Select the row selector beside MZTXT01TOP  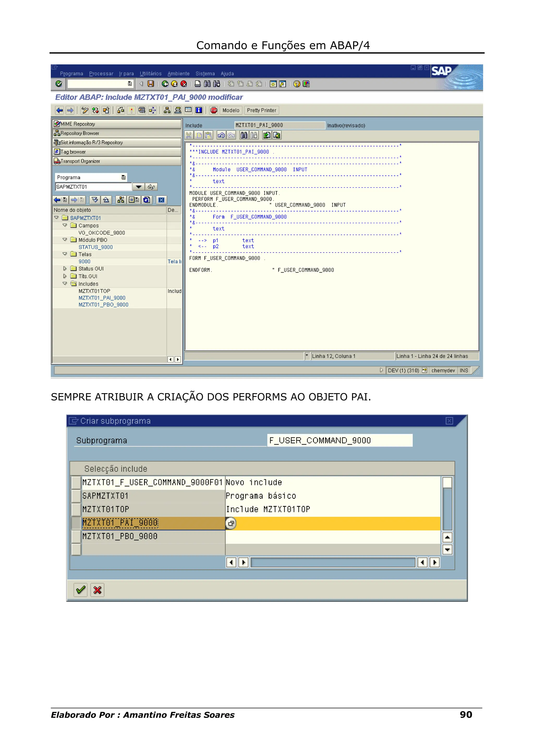pyautogui.click(x=76, y=510)
